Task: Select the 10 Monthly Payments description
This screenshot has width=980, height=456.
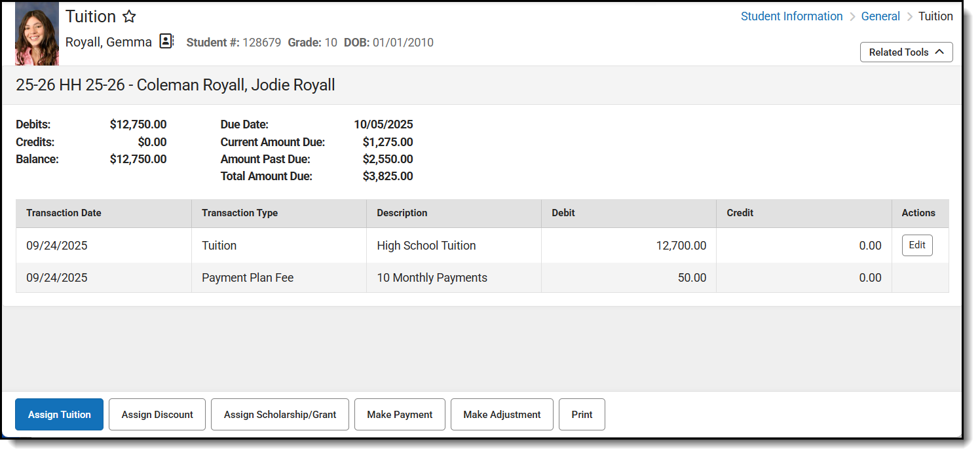Action: pos(432,277)
